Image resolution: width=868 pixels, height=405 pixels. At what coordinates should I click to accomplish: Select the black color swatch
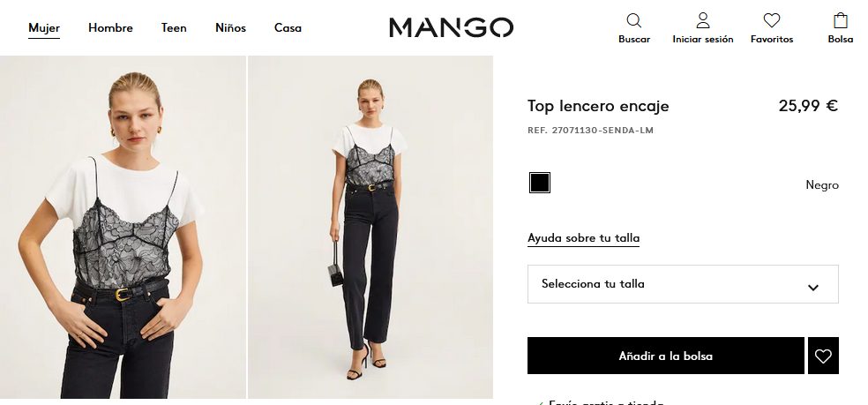tap(540, 183)
